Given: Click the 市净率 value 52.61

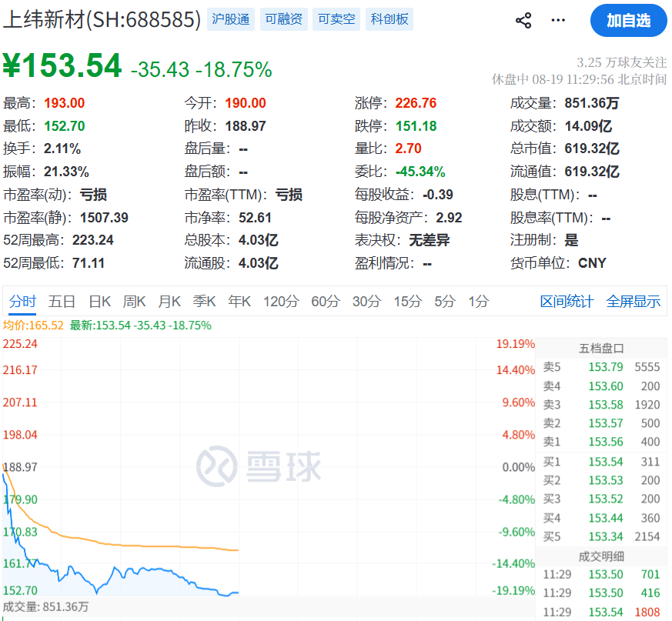Looking at the screenshot, I should tap(255, 217).
